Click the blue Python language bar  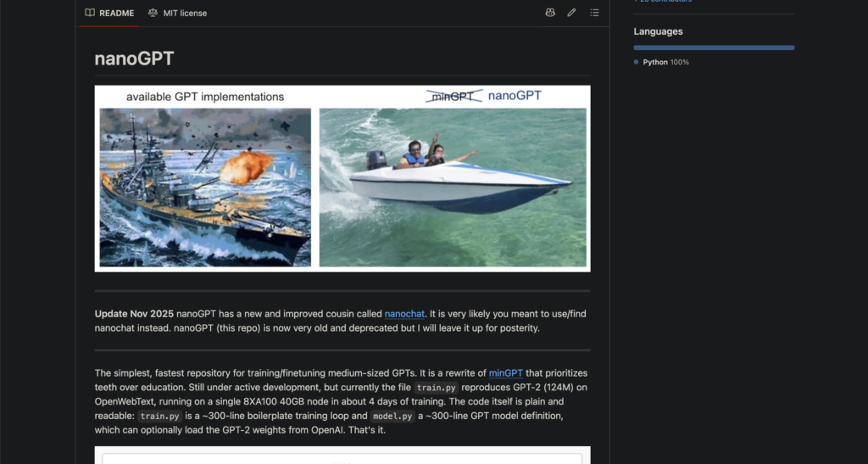pos(714,48)
